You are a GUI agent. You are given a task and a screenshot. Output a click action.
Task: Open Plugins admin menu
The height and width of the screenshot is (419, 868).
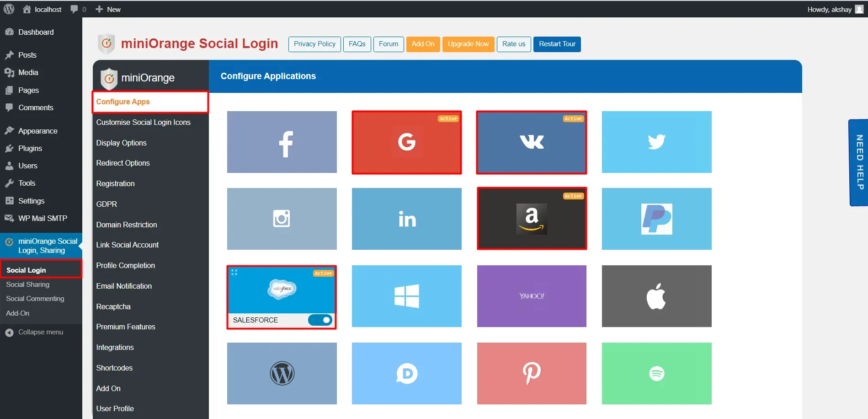(x=41, y=148)
